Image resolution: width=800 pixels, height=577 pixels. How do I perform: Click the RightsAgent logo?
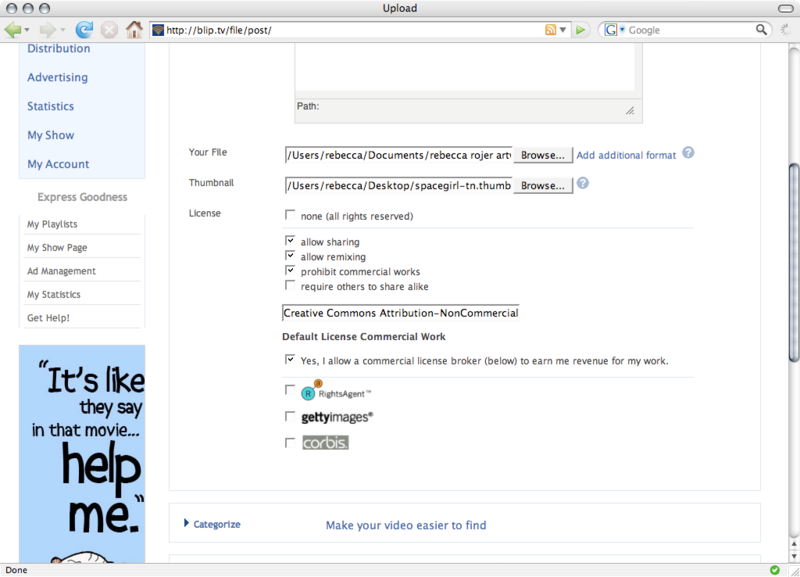coord(336,391)
